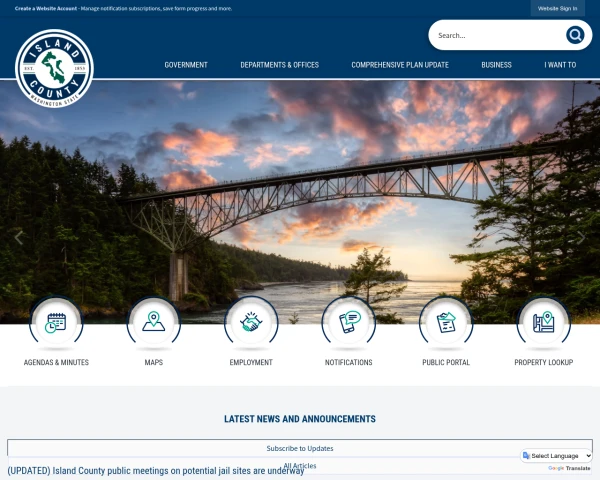Image resolution: width=600 pixels, height=480 pixels.
Task: Open the Notifications phone chat icon
Action: [349, 322]
